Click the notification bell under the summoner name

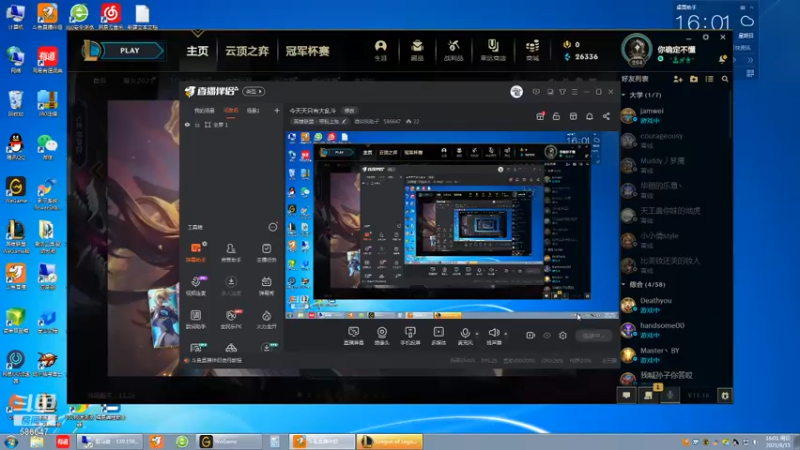(722, 60)
